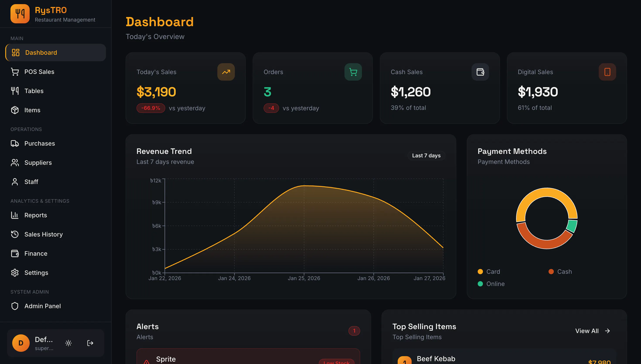The height and width of the screenshot is (364, 641).
Task: Click the Beef Kebab top selling item
Action: click(x=504, y=356)
